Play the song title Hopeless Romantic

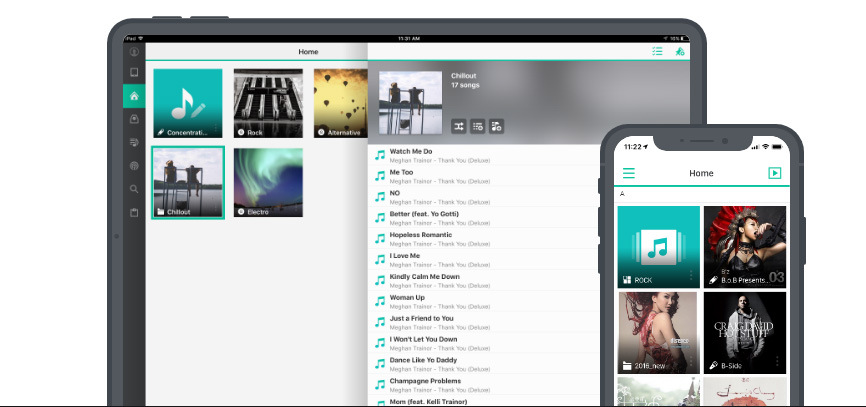coord(421,235)
